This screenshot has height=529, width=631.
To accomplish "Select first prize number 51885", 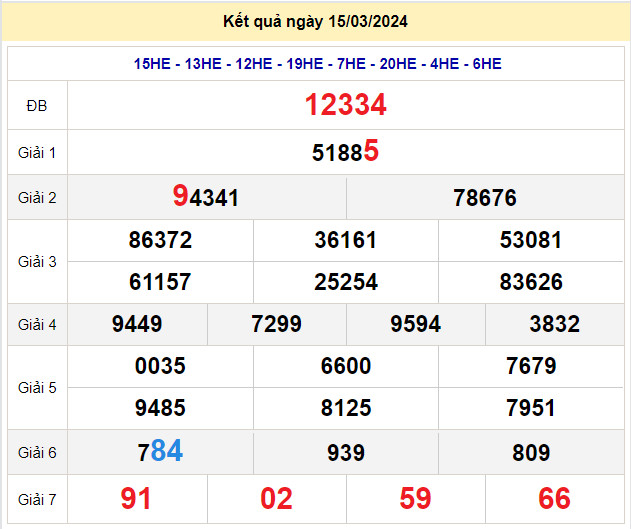I will [345, 151].
